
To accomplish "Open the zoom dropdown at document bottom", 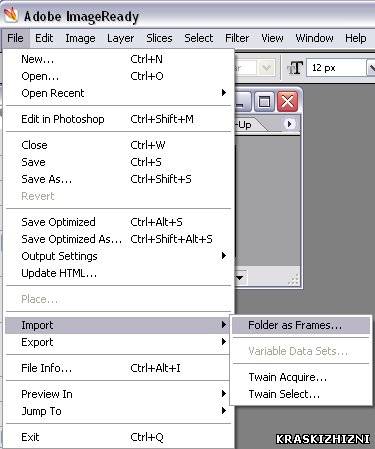I will (x=240, y=277).
